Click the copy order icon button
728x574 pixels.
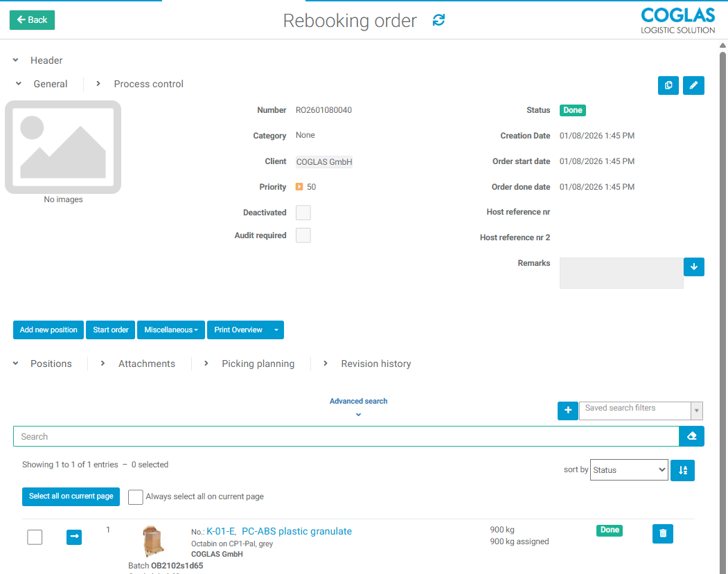(x=668, y=85)
